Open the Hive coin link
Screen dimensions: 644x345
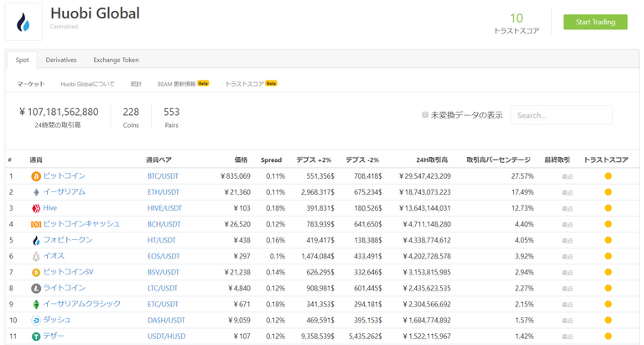pos(50,208)
